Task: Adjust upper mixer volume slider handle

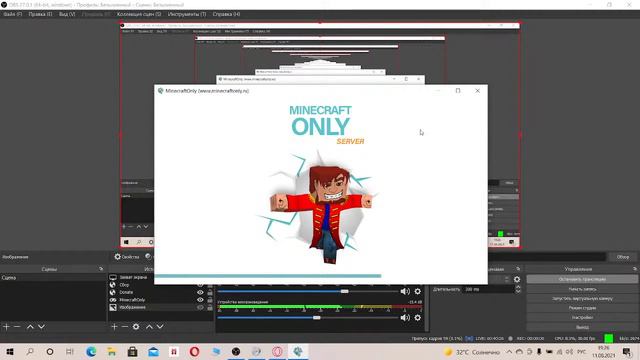Action: coord(344,291)
